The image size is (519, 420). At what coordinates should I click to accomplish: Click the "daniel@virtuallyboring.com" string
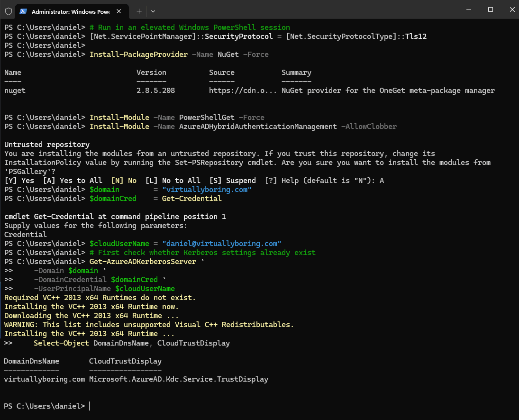[x=221, y=244]
